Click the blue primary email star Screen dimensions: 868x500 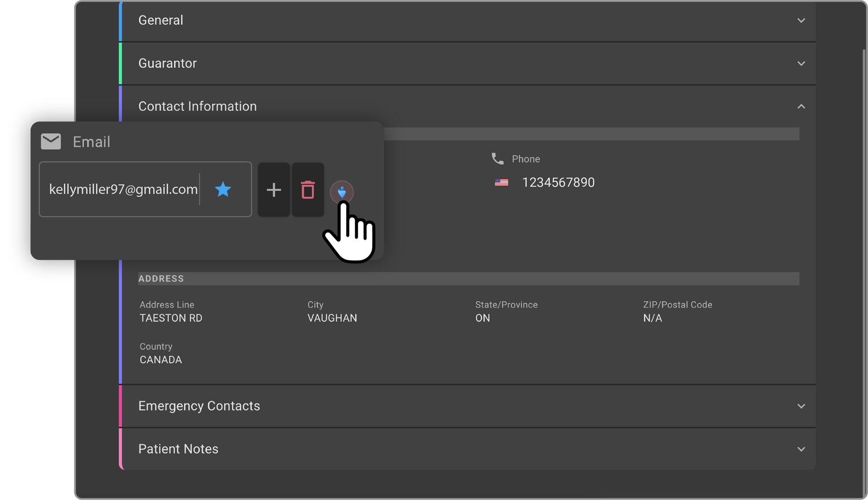coord(223,190)
